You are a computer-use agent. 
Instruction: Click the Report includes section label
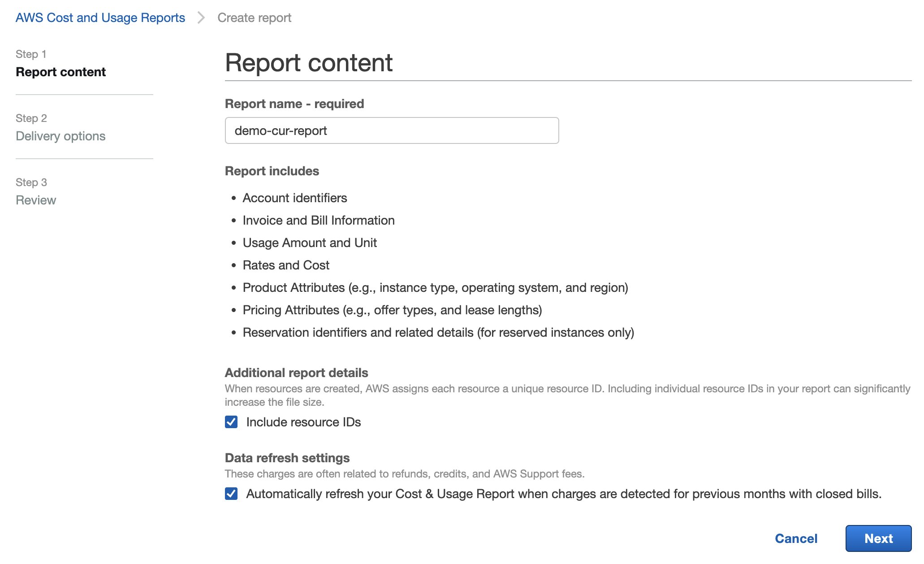pyautogui.click(x=272, y=171)
